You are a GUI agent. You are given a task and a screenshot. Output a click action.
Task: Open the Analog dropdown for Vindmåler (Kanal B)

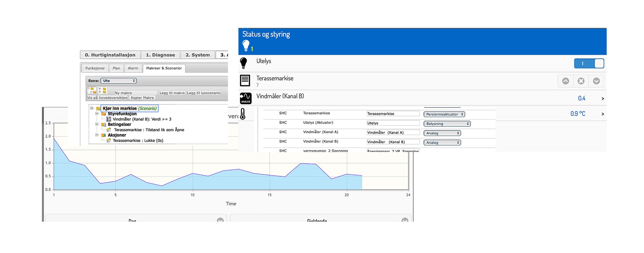442,142
